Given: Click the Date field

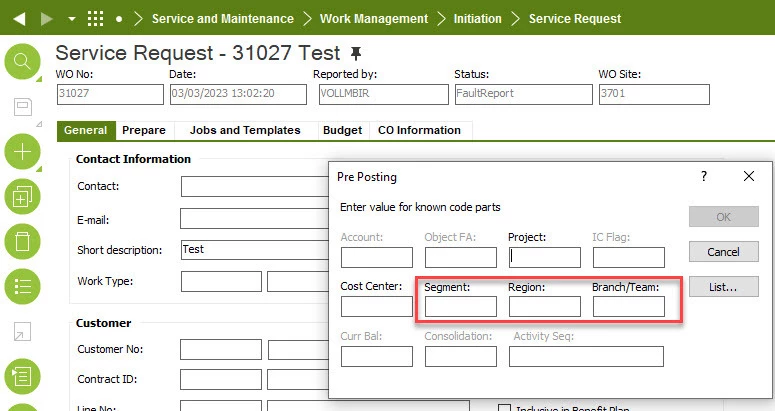Looking at the screenshot, I should [x=238, y=94].
